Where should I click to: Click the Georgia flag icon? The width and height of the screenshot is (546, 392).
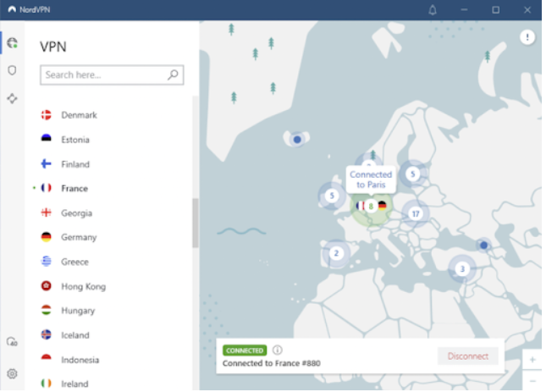(46, 213)
